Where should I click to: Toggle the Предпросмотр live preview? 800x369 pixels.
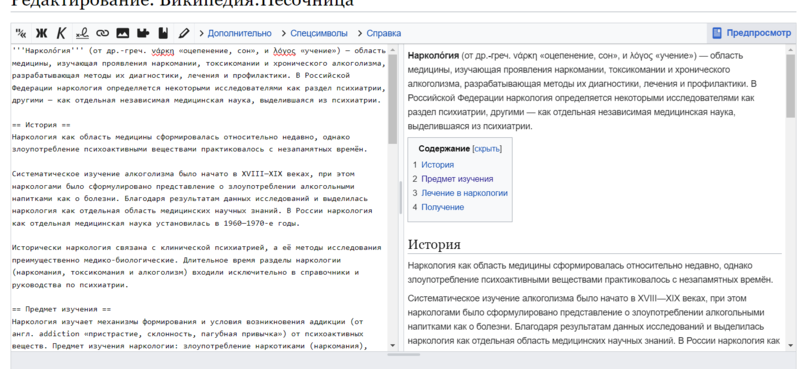[x=752, y=33]
